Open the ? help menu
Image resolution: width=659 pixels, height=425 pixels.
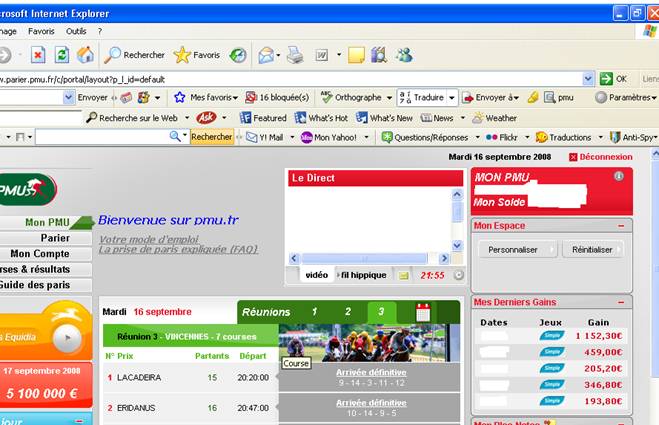click(x=100, y=31)
